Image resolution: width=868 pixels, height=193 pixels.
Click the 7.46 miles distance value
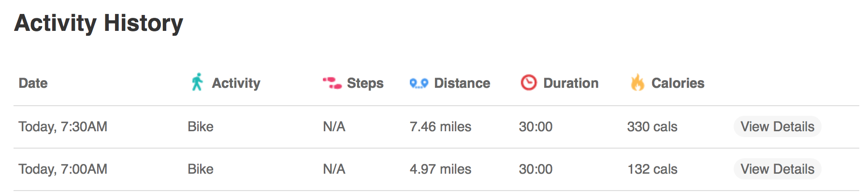click(x=440, y=126)
